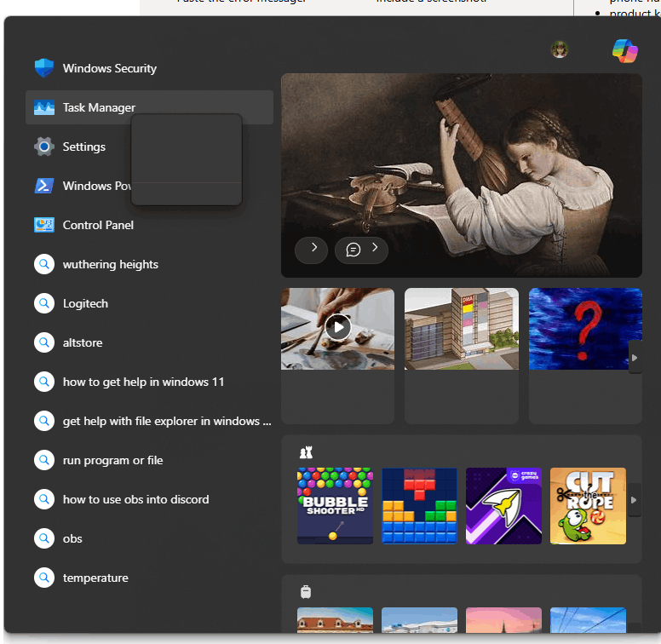Open Control Panel entry
The image size is (661, 644).
(x=149, y=225)
